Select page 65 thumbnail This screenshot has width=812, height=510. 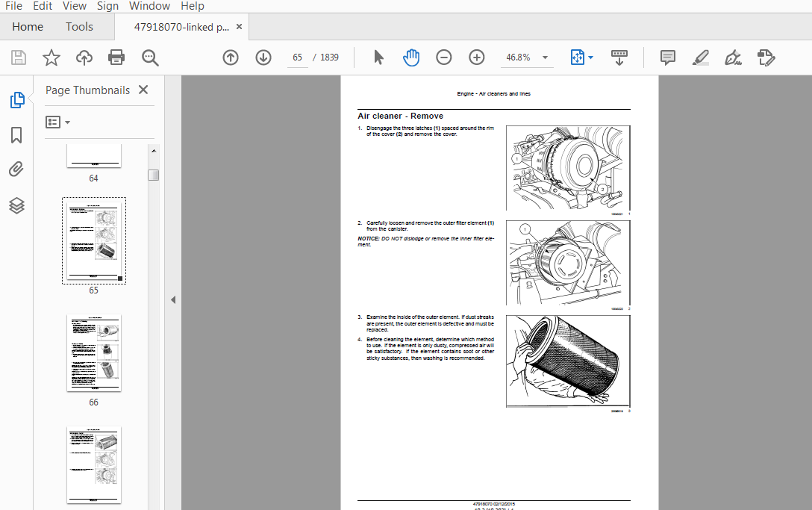pos(94,240)
